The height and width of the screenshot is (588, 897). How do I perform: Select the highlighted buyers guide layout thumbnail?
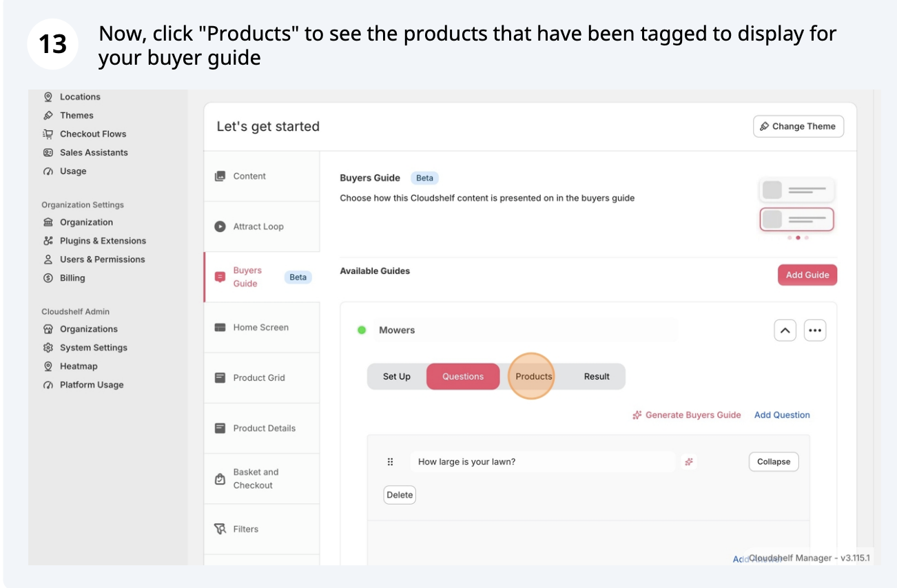[796, 220]
